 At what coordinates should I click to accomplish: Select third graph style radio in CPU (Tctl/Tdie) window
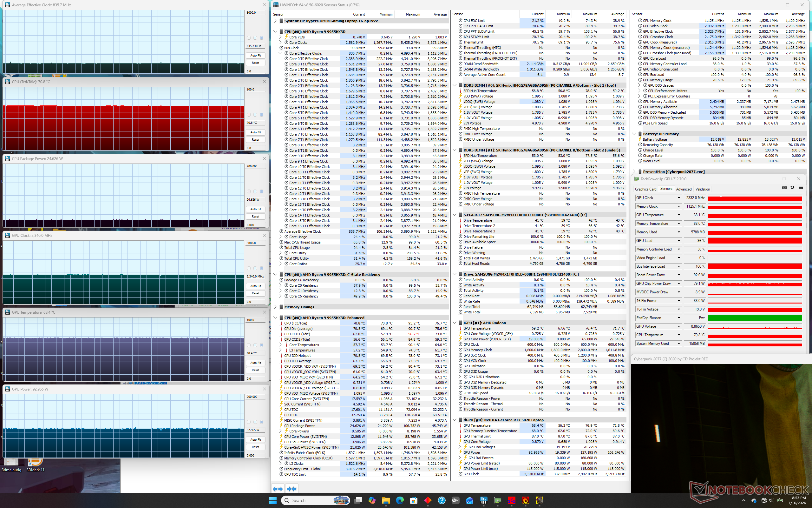tap(261, 115)
